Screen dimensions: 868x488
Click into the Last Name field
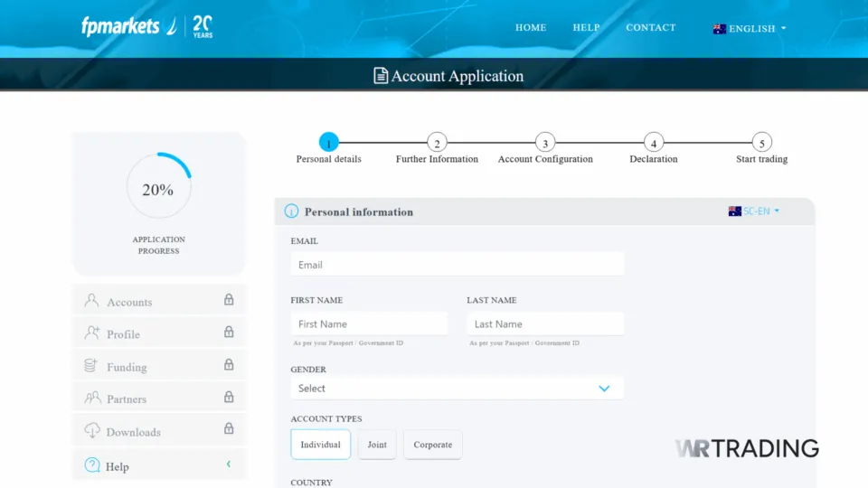[545, 324]
